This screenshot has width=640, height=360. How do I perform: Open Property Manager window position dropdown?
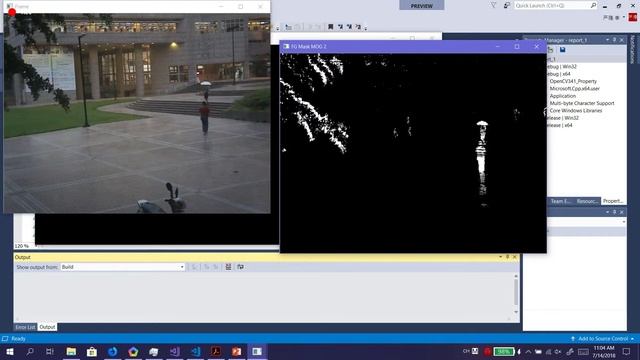pos(607,40)
